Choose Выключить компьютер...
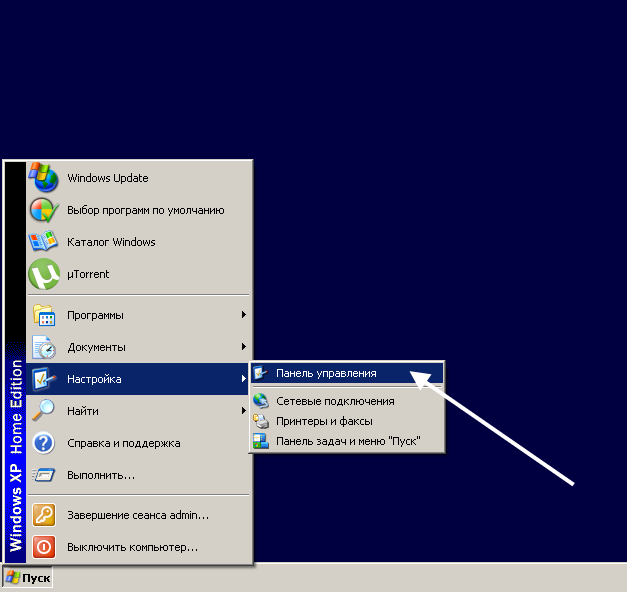Screen dimensions: 627x592 tap(139, 547)
